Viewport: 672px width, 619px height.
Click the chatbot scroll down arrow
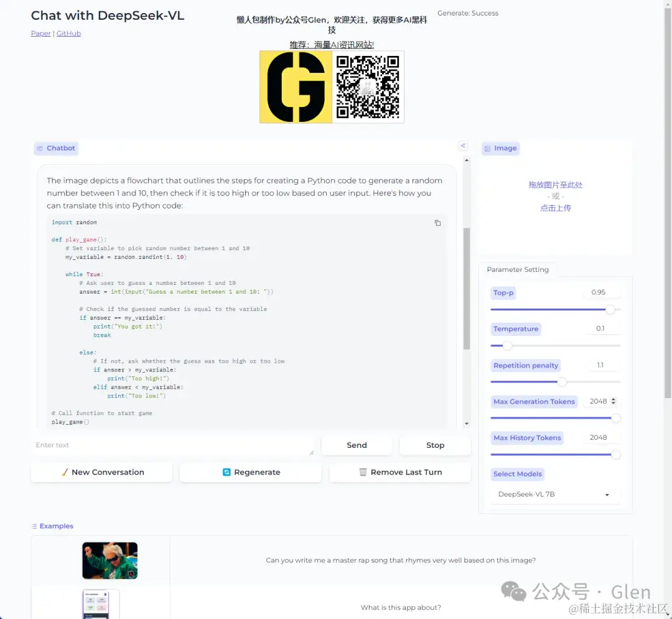(x=467, y=424)
